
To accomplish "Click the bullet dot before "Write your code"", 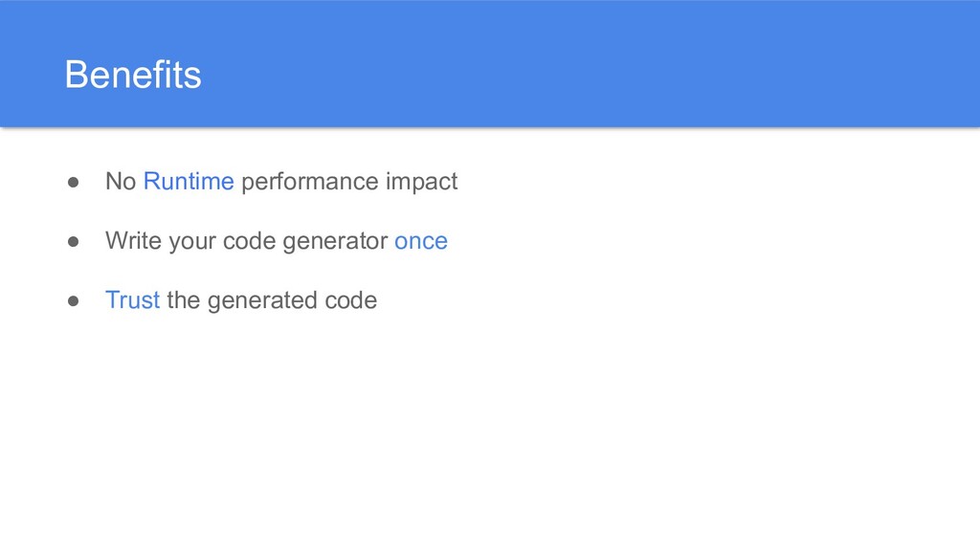I will [x=73, y=241].
